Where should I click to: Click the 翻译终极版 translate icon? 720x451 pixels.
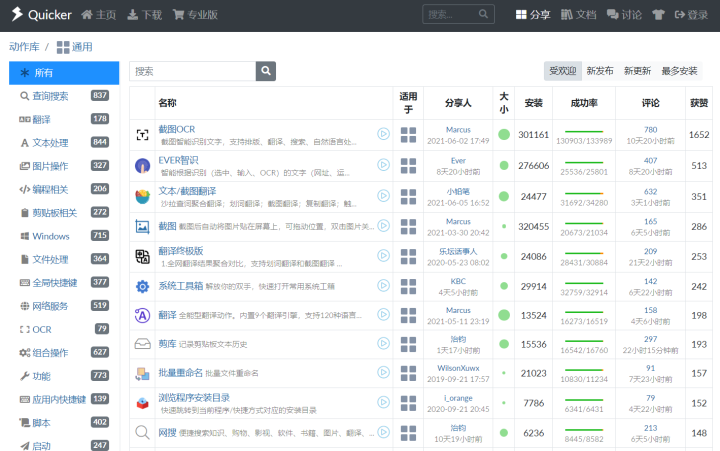[142, 256]
